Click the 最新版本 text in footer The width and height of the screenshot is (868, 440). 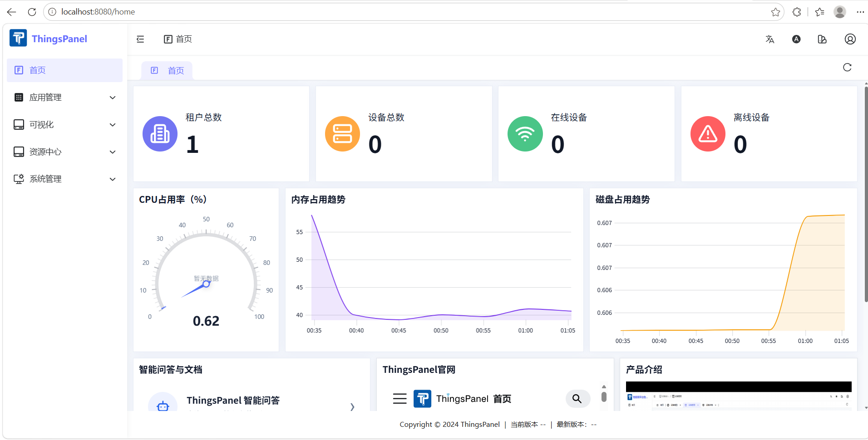coord(577,425)
